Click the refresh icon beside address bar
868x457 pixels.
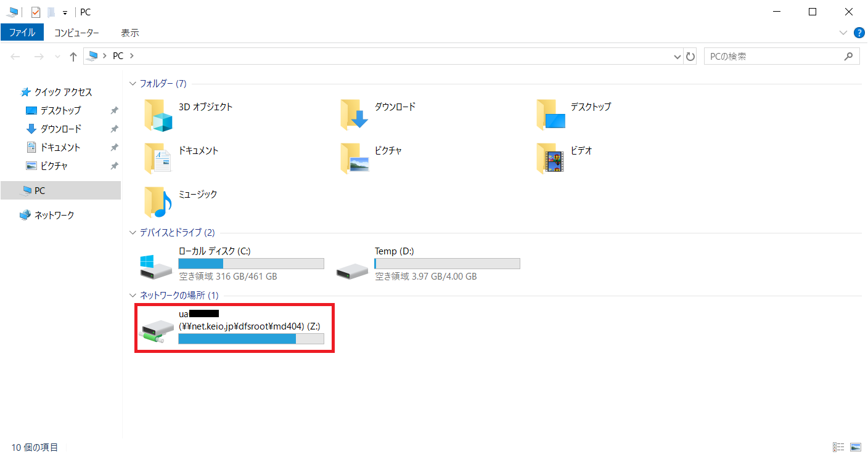pos(690,57)
